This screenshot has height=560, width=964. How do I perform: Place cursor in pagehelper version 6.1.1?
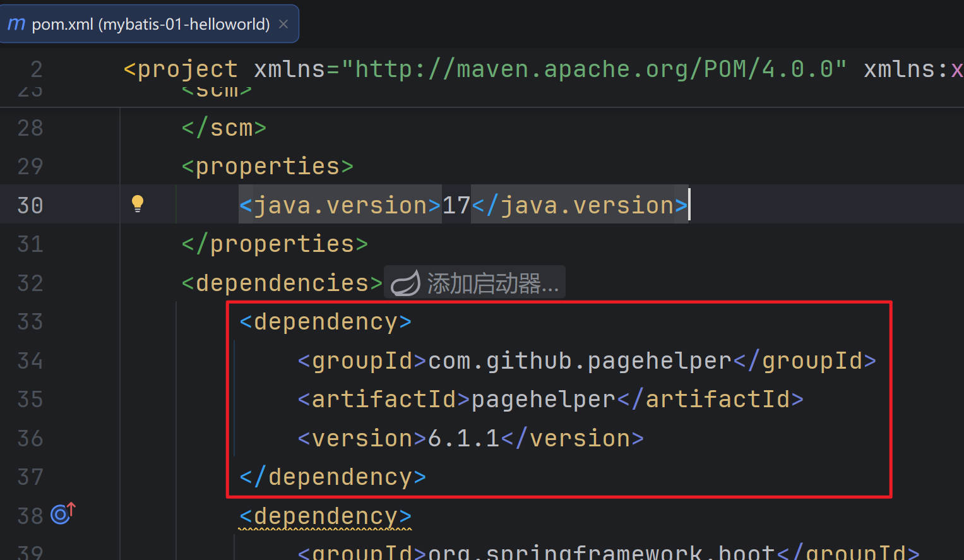point(463,438)
